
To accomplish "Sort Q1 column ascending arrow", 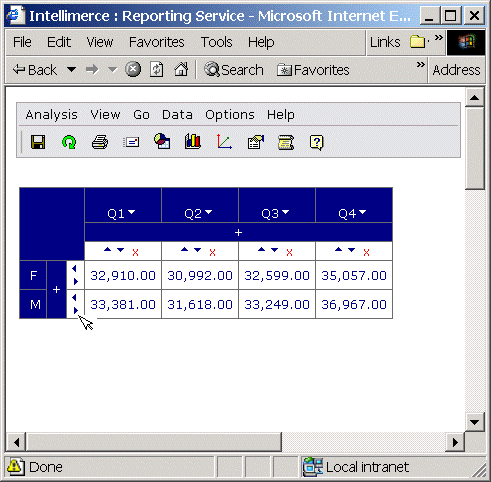I will click(x=107, y=250).
